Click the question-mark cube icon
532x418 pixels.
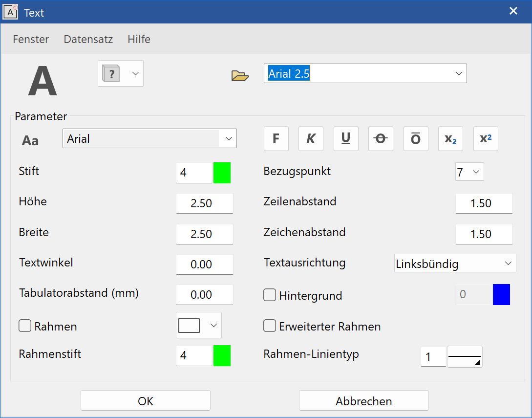pyautogui.click(x=111, y=73)
